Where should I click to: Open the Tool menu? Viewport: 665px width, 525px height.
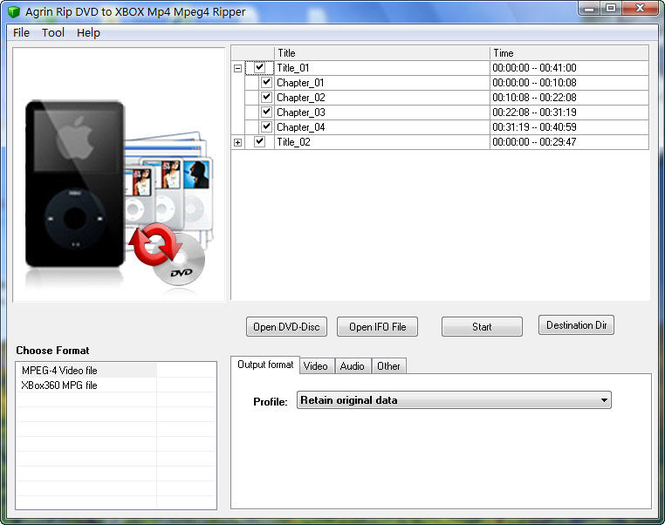coord(53,33)
